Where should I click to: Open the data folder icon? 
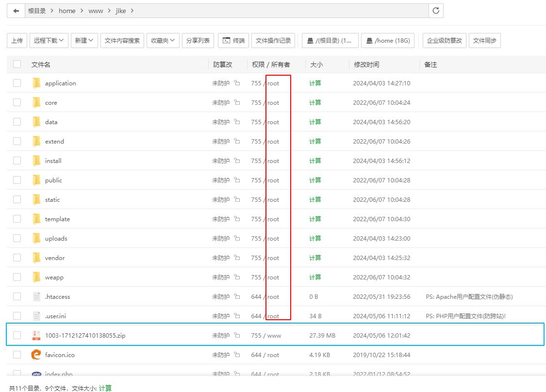36,122
